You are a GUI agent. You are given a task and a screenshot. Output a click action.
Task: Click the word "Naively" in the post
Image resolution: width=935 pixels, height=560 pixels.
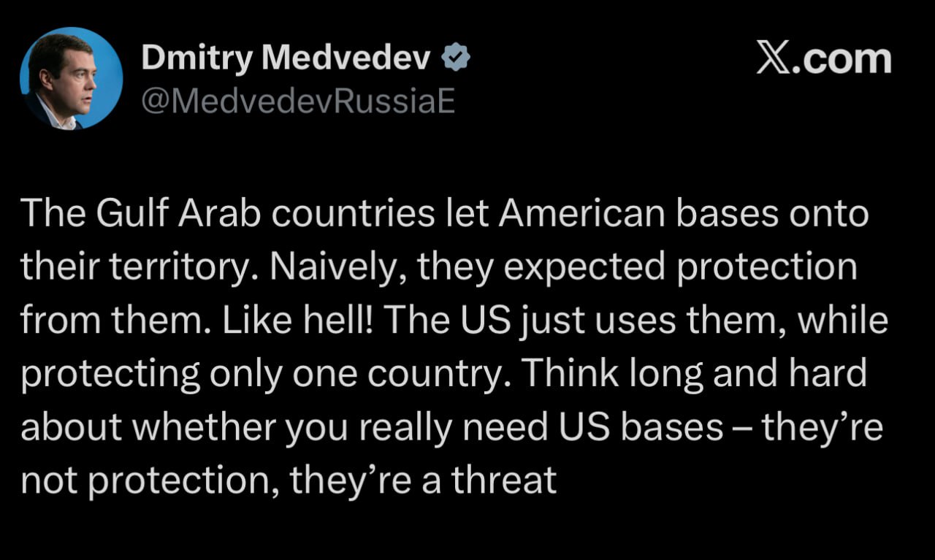[332, 267]
